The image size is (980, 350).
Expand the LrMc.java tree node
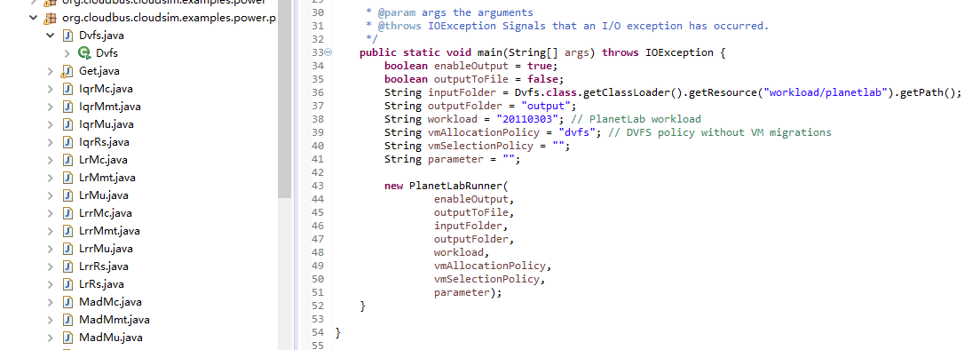pos(51,160)
